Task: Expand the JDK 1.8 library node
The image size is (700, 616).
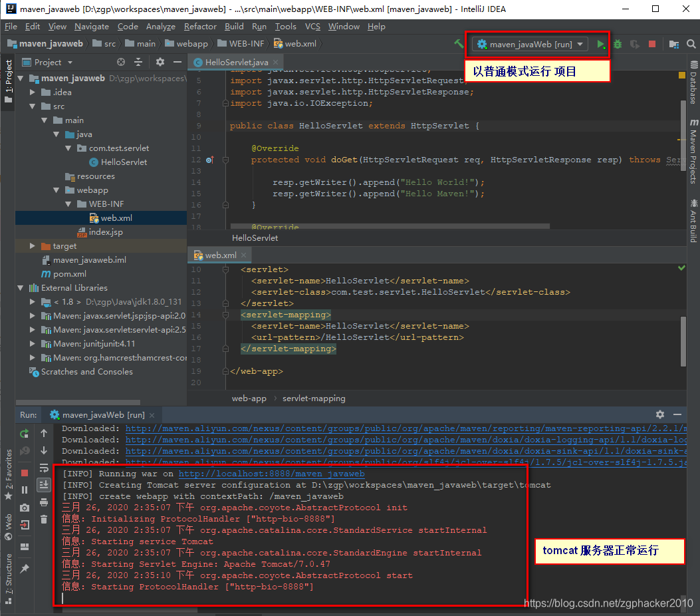Action: tap(32, 301)
